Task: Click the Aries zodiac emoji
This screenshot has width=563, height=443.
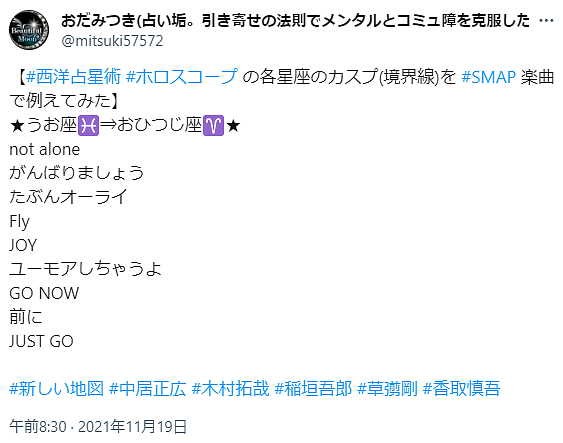Action: (214, 125)
